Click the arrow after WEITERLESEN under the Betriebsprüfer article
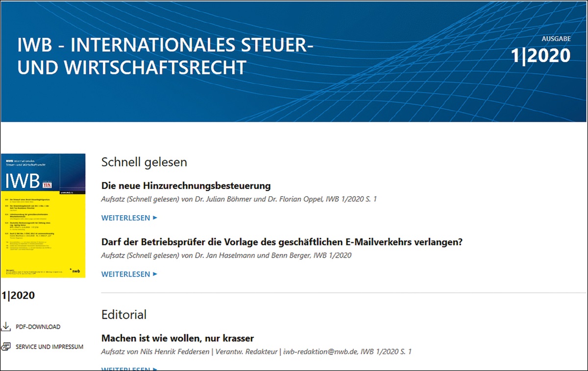Screen dimensions: 588x371 155,274
